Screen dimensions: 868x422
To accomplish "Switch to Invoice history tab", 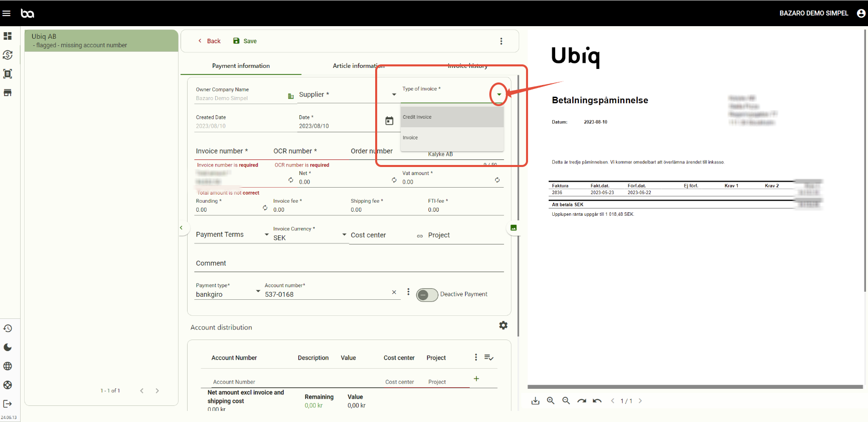I will 468,66.
